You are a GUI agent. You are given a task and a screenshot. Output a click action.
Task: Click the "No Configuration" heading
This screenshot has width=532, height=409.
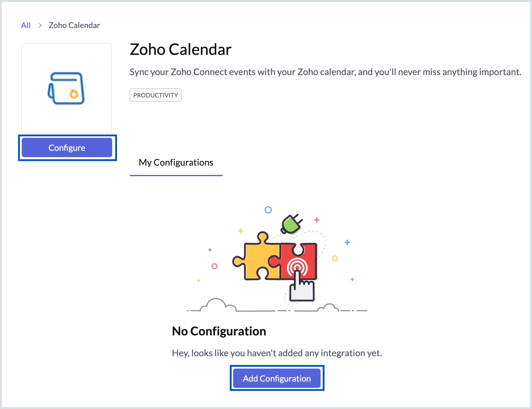pyautogui.click(x=219, y=331)
